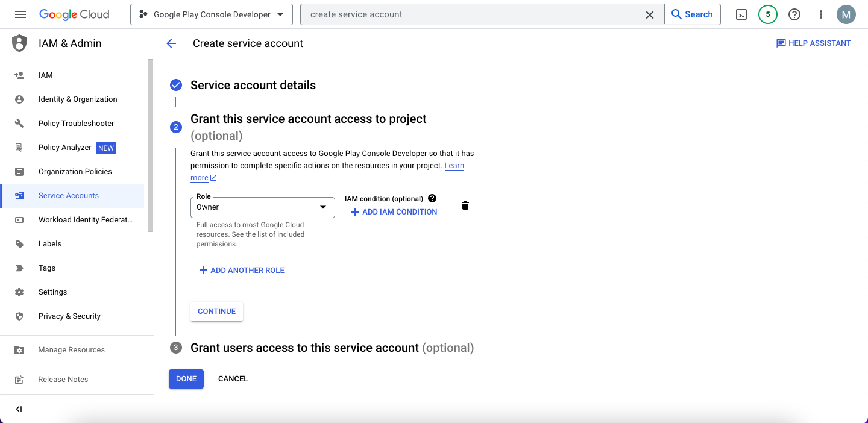Click the Service Accounts key icon

click(19, 196)
